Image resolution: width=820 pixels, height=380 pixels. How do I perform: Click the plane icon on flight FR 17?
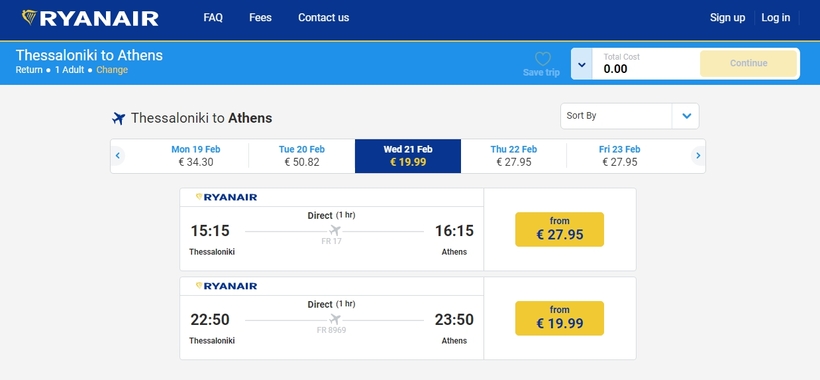coord(335,231)
